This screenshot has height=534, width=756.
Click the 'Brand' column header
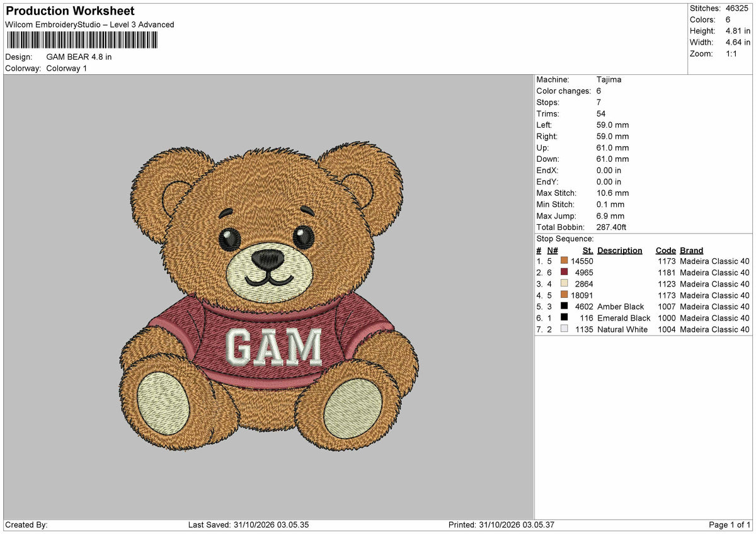[691, 250]
